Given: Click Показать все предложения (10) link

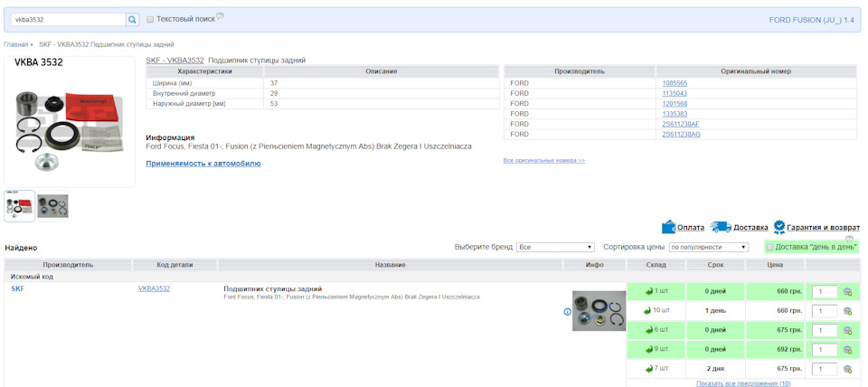Looking at the screenshot, I should click(x=743, y=383).
